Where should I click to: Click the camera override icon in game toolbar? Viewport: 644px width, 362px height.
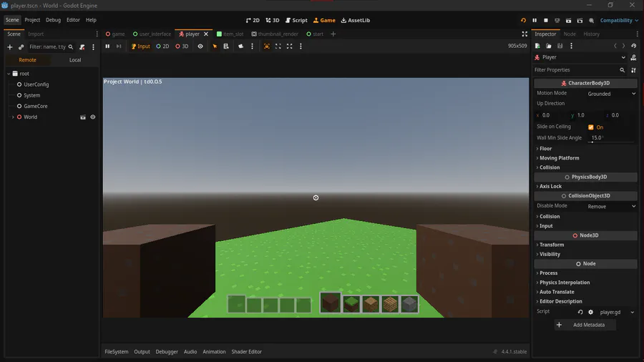click(240, 47)
